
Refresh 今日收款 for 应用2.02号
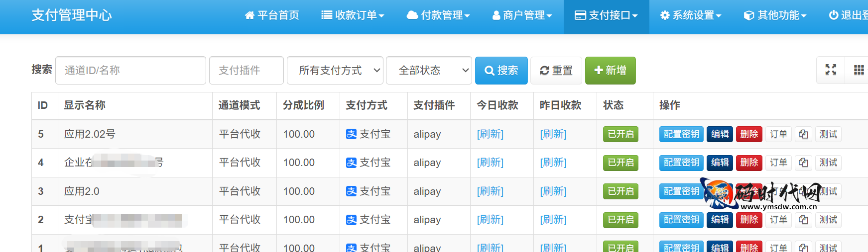(490, 134)
